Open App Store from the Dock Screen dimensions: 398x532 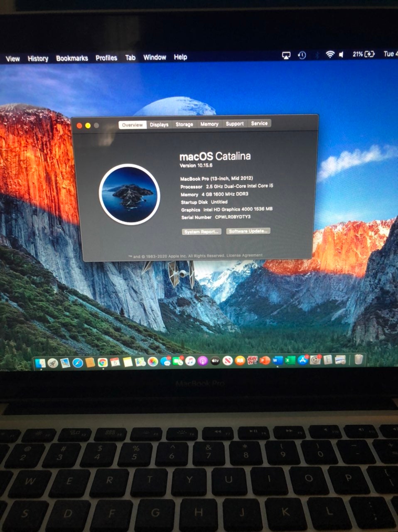[302, 360]
